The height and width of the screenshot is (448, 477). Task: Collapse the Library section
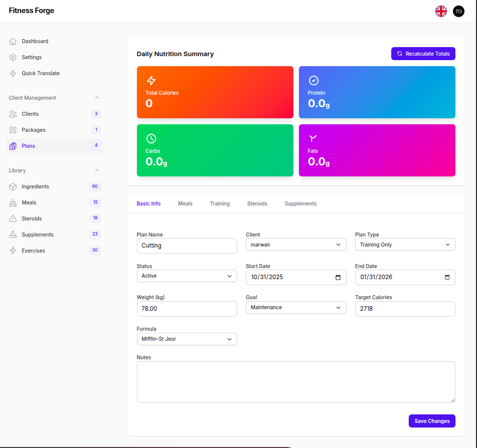[97, 170]
